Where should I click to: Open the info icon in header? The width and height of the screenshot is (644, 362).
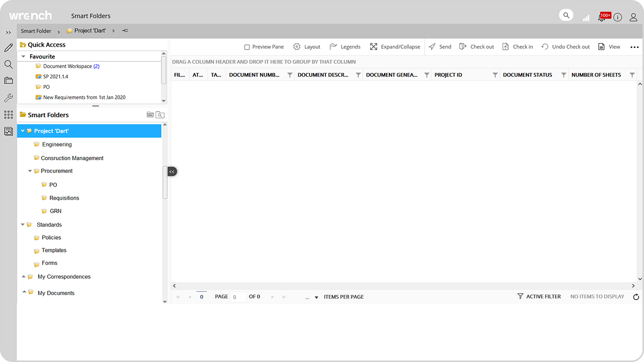(x=618, y=18)
